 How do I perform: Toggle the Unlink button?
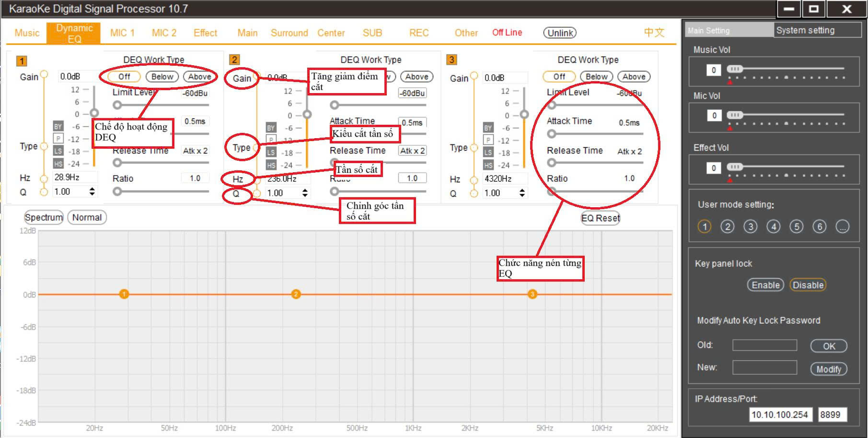click(x=560, y=33)
